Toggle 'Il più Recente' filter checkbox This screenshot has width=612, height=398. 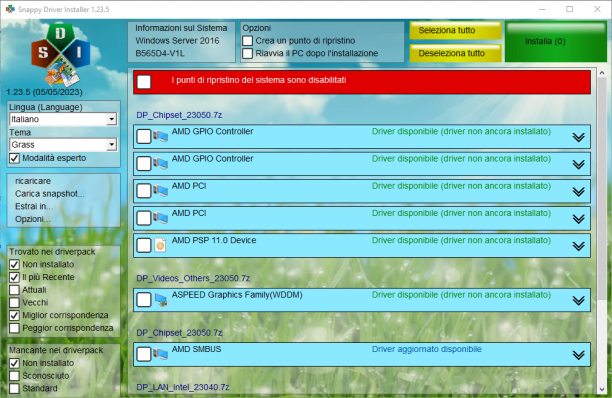click(14, 277)
